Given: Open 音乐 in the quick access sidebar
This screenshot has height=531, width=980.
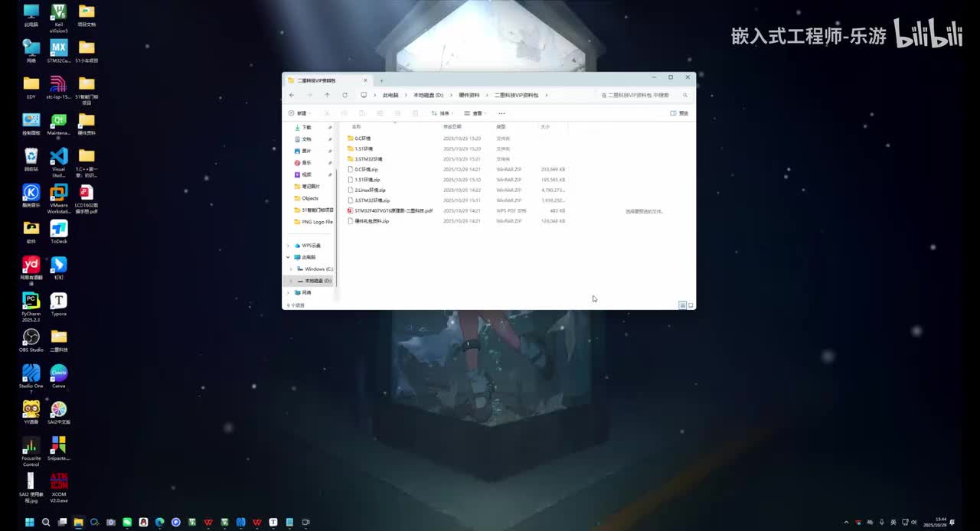Looking at the screenshot, I should [x=306, y=163].
